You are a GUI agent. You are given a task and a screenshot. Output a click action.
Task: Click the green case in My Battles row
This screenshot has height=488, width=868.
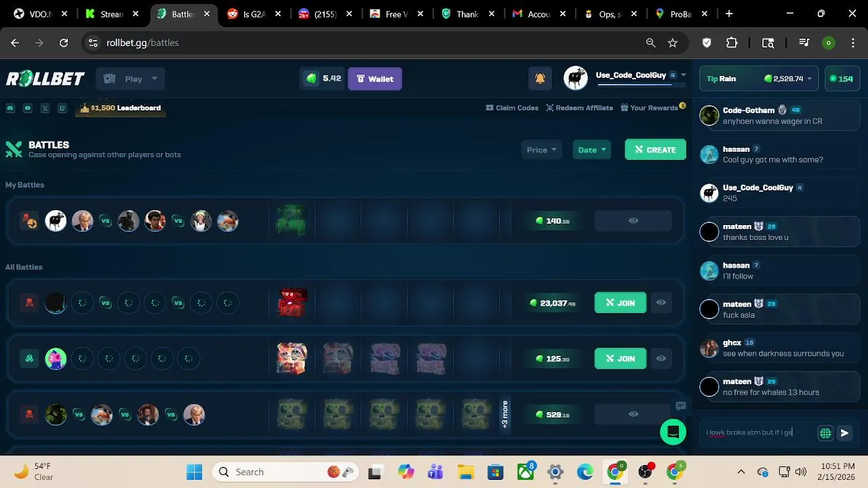pyautogui.click(x=292, y=221)
